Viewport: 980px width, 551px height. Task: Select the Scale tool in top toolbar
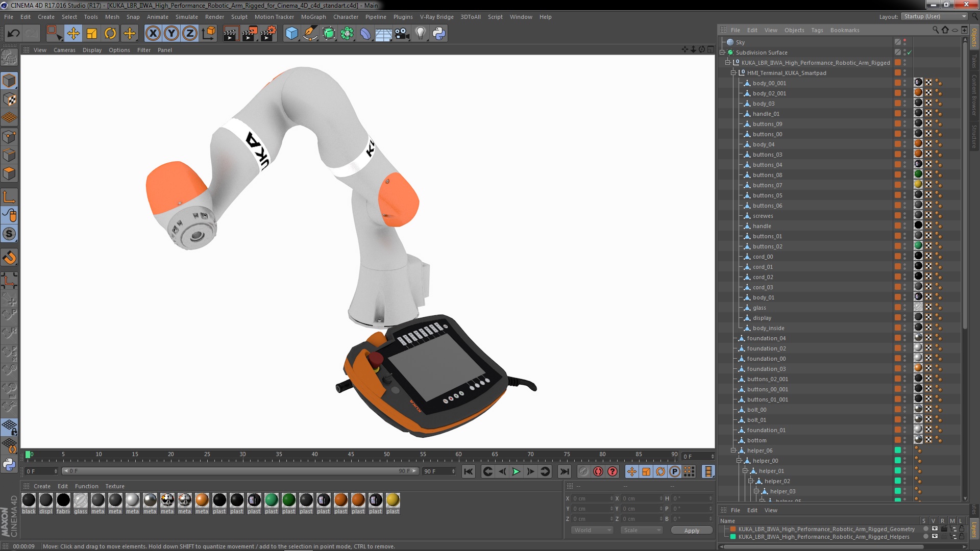[x=92, y=34]
